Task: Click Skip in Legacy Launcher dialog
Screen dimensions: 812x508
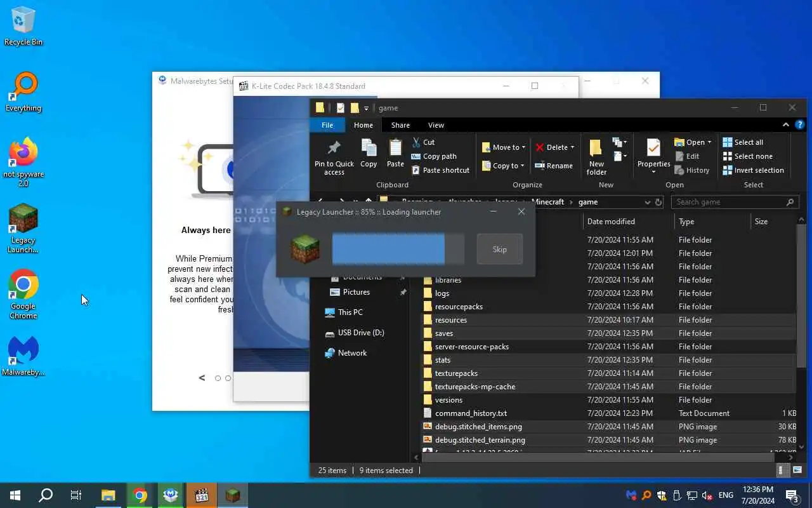Action: pyautogui.click(x=500, y=249)
